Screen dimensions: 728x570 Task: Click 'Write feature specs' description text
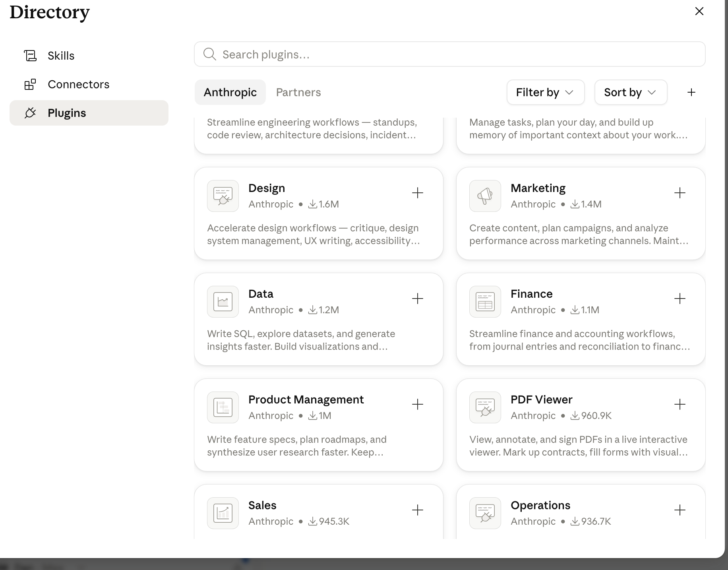tap(296, 446)
